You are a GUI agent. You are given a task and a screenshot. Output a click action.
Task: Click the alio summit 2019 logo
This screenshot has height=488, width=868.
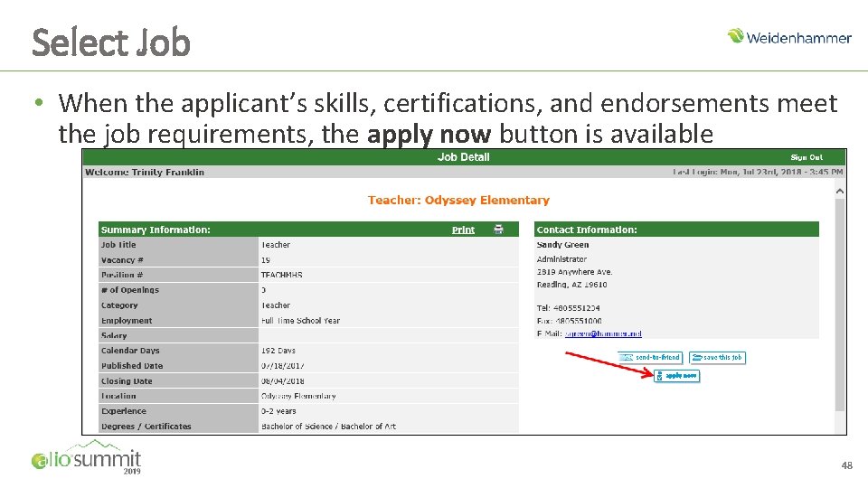tap(87, 458)
